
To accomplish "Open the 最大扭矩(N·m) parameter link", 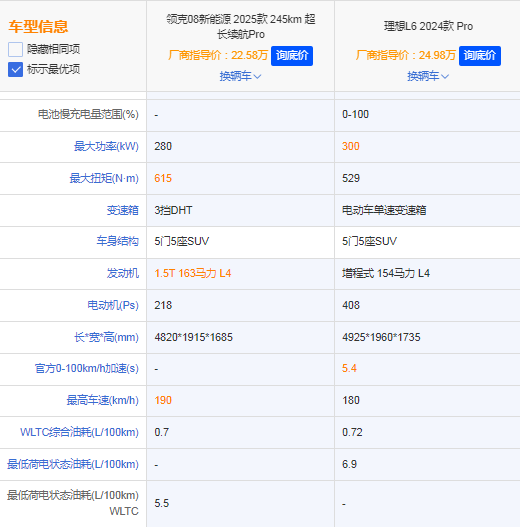I will [104, 178].
